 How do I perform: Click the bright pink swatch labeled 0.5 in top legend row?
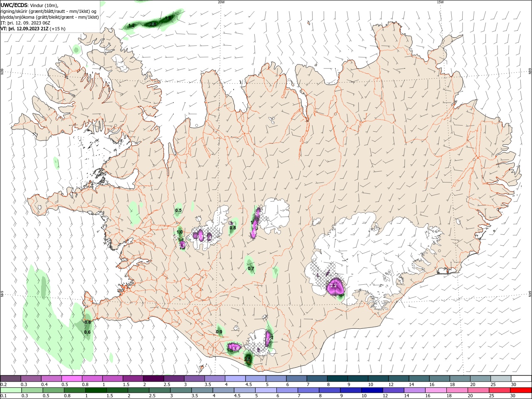click(72, 379)
